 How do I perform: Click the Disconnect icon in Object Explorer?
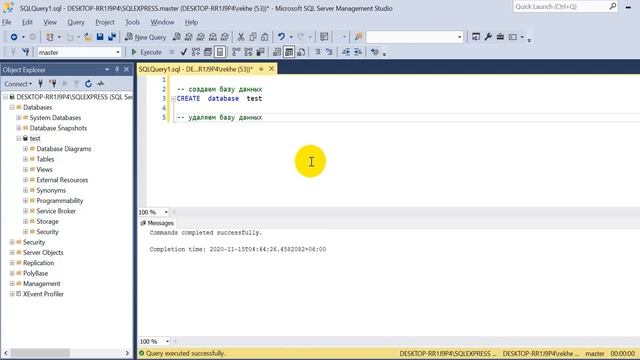(52, 84)
